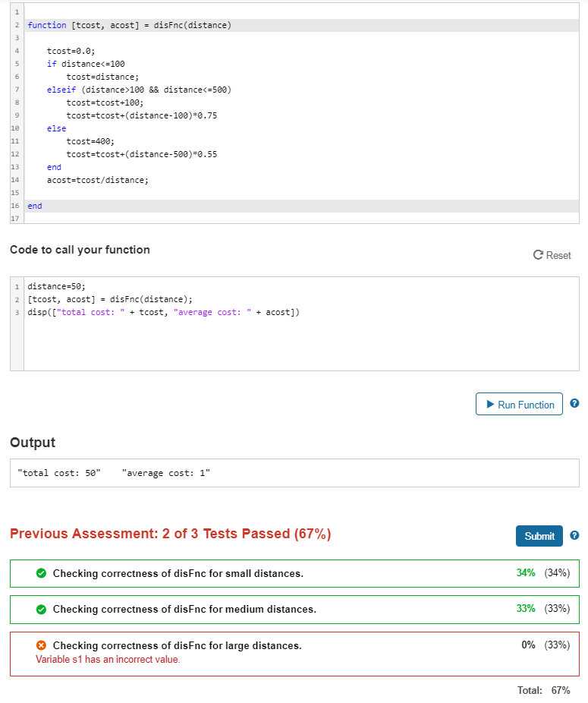Click the line with '(distance-500)*0.55'
The height and width of the screenshot is (703, 588).
point(142,154)
